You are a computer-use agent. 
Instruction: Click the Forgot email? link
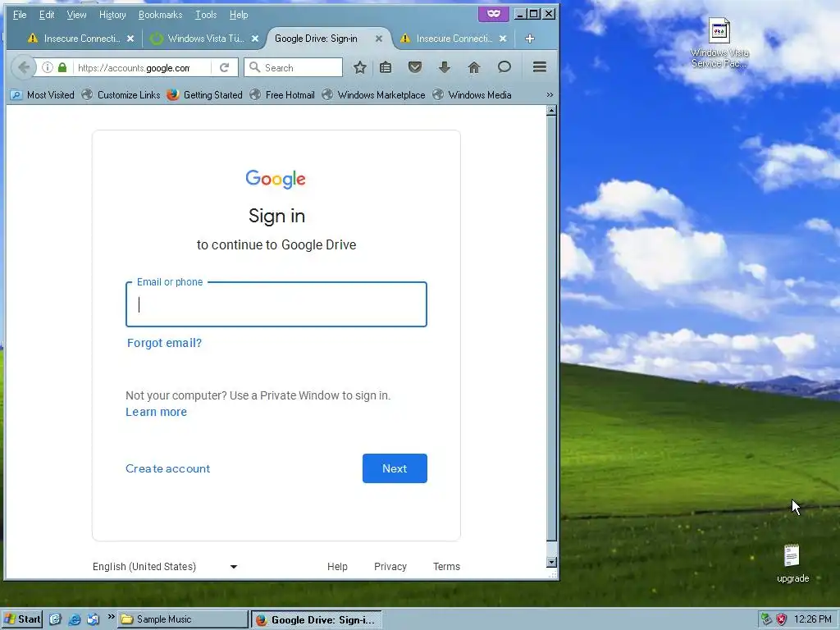click(x=164, y=343)
